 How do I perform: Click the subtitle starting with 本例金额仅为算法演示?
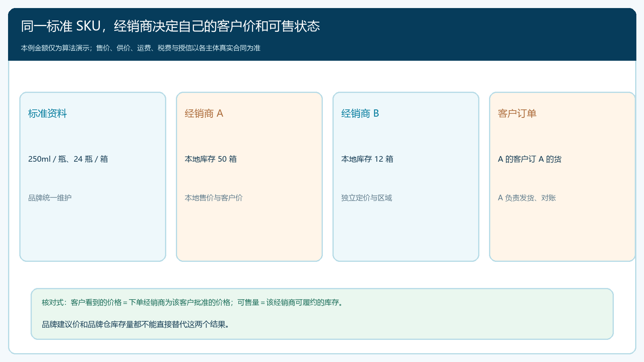(x=140, y=48)
